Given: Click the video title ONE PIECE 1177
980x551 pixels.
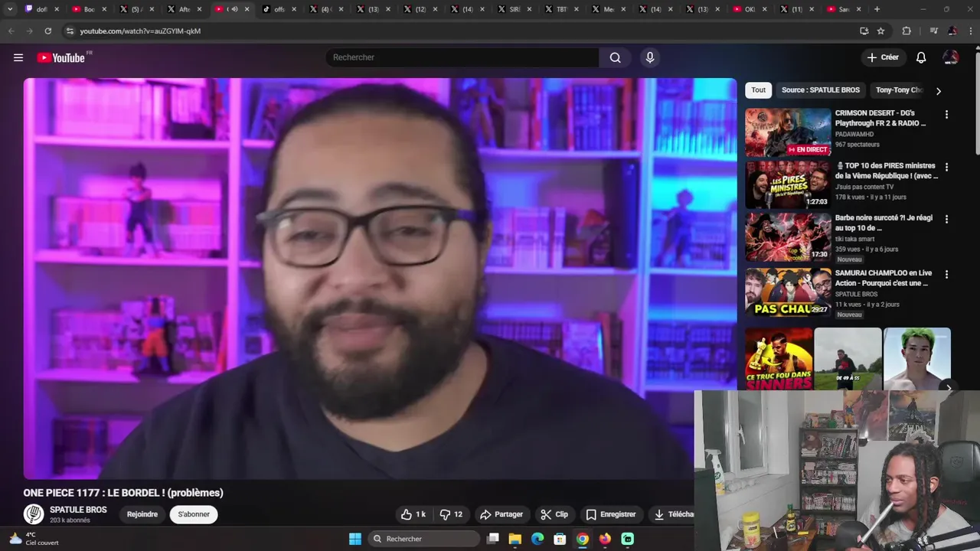Looking at the screenshot, I should [123, 493].
